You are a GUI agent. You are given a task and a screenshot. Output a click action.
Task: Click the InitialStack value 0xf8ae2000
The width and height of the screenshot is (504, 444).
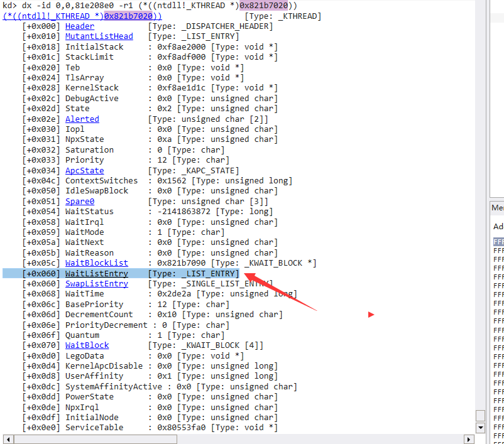coord(181,47)
